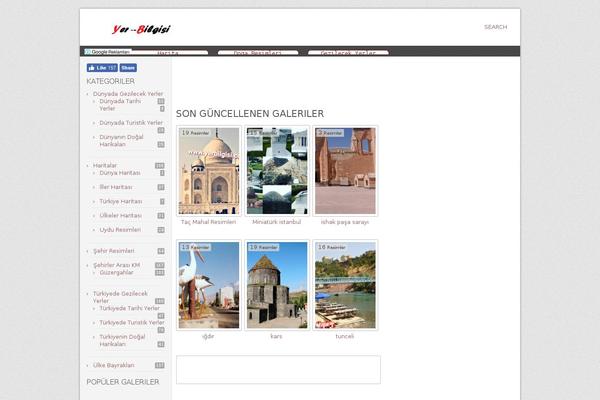The width and height of the screenshot is (600, 400).
Task: Select Türkiyede Turistik Yerler subcategory
Action: point(132,323)
